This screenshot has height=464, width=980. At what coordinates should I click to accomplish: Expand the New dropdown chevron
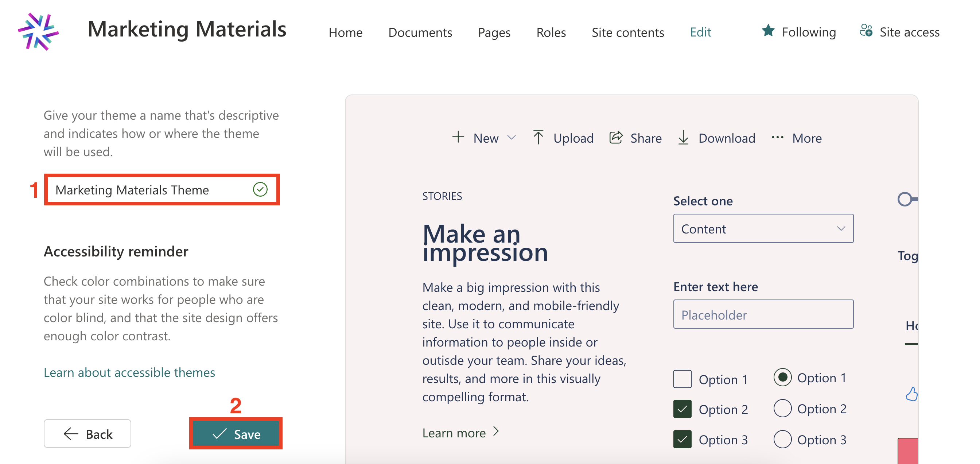coord(512,138)
